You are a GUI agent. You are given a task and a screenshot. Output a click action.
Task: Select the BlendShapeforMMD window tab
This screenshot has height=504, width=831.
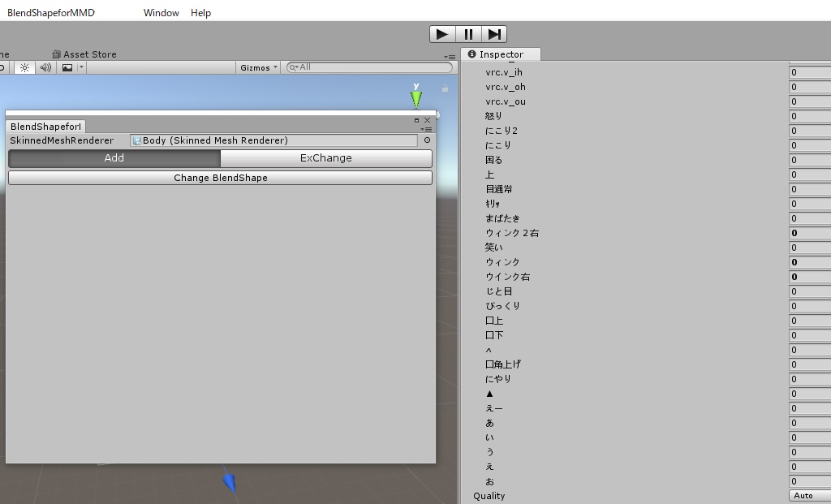tap(45, 126)
